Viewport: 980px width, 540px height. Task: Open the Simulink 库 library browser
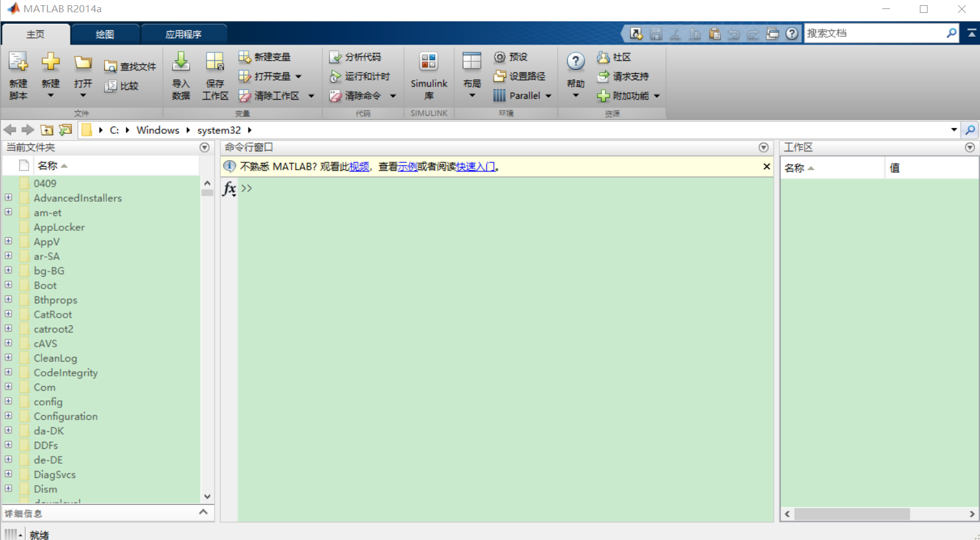(x=429, y=76)
